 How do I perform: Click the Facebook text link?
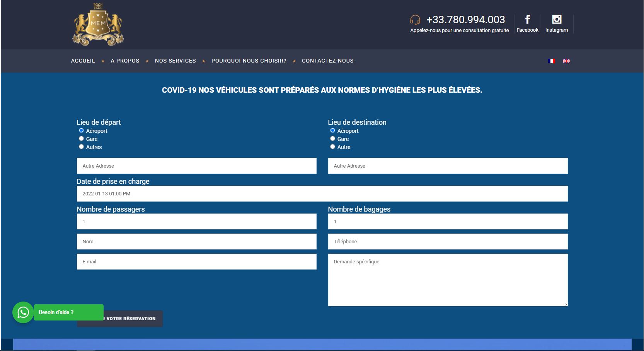tap(527, 30)
